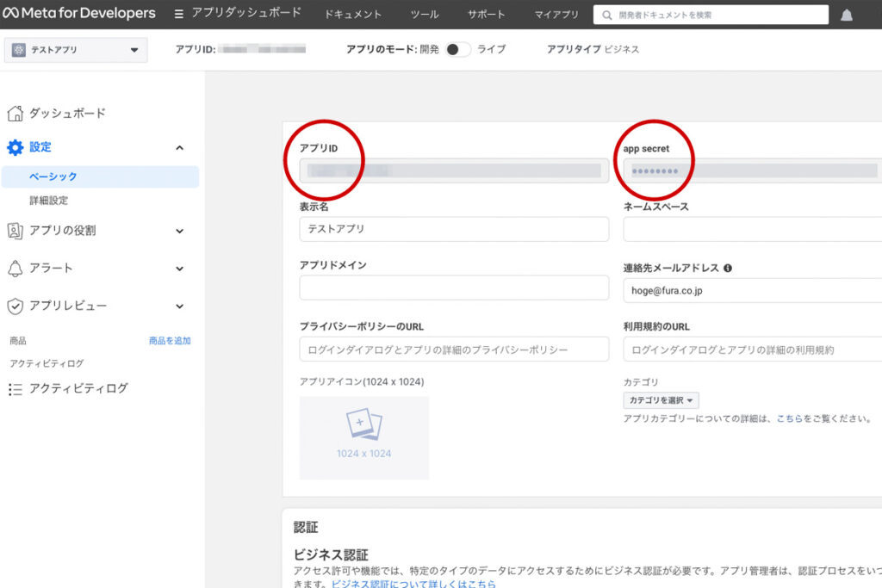Click the こちら category details link
The width and height of the screenshot is (882, 588).
point(789,418)
